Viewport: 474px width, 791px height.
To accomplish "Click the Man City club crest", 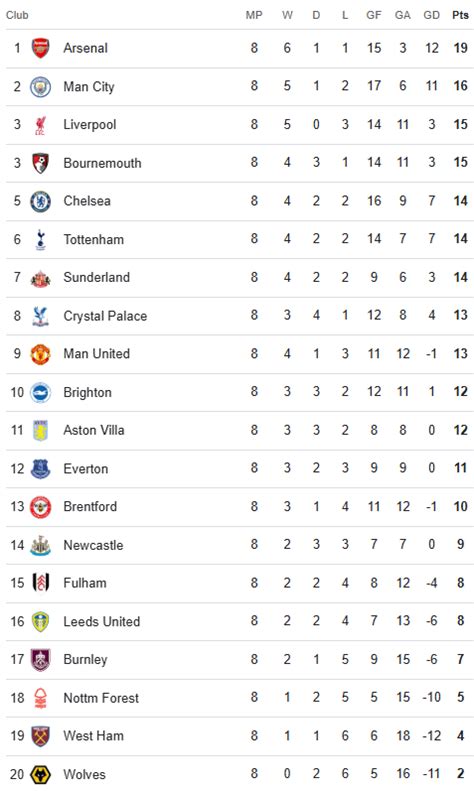I will [40, 86].
